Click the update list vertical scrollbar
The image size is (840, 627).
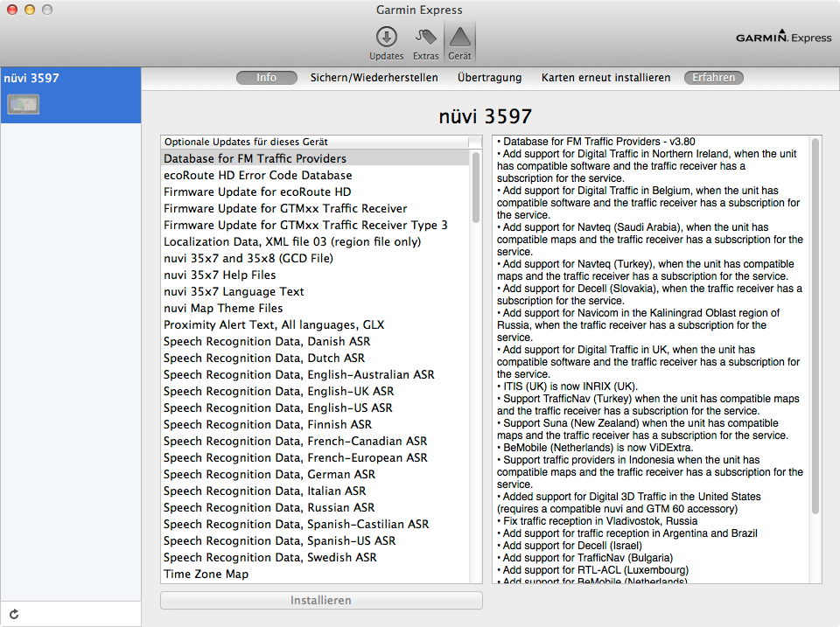[x=476, y=186]
